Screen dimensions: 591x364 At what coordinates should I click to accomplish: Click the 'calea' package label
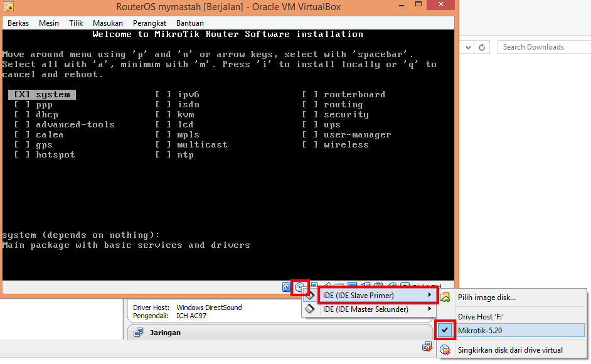pos(50,135)
